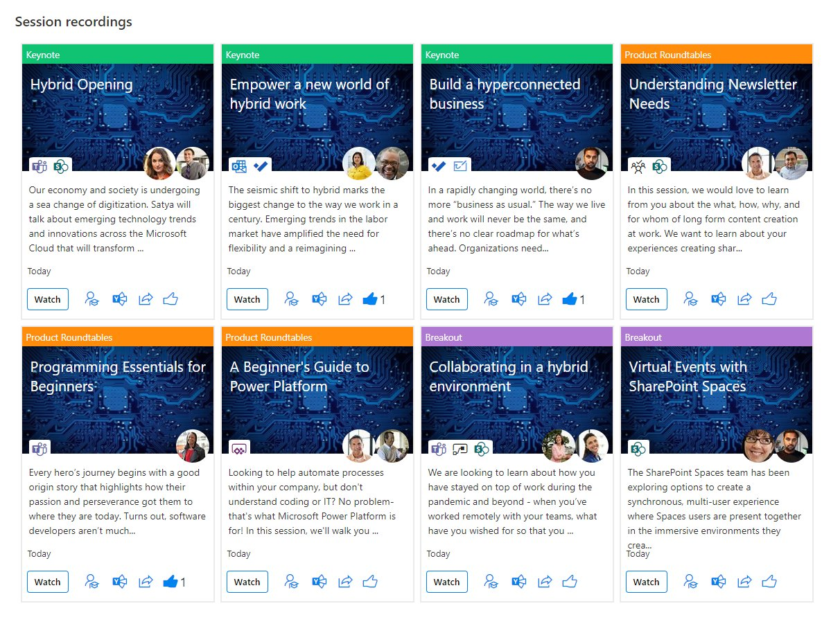Click Yammer icon on Programming Essentials card
This screenshot has width=840, height=624.
coord(120,582)
